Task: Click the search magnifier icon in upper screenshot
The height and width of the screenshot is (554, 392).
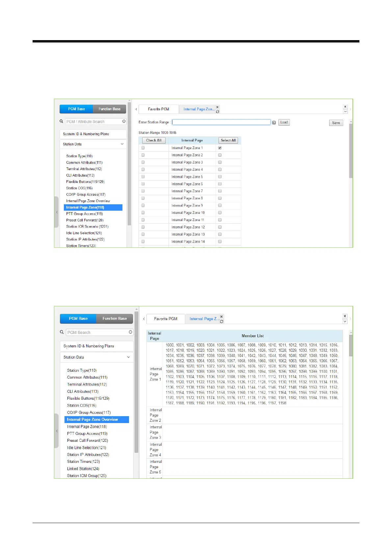Action: 61,121
